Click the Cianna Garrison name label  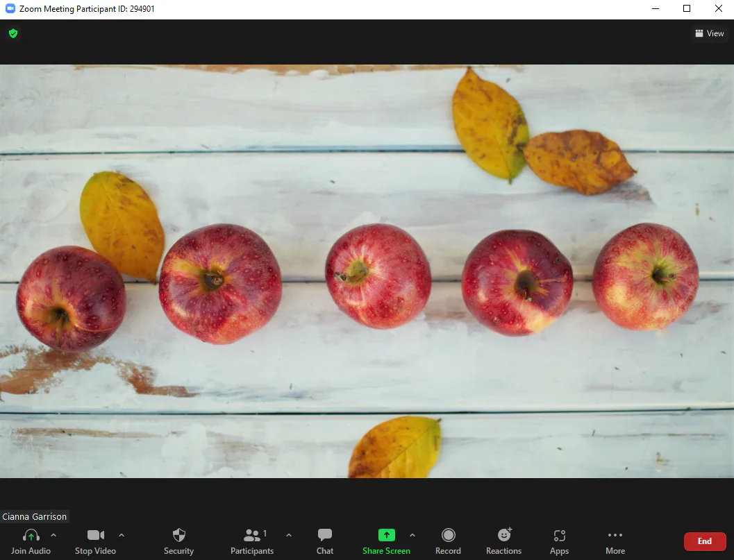click(35, 516)
